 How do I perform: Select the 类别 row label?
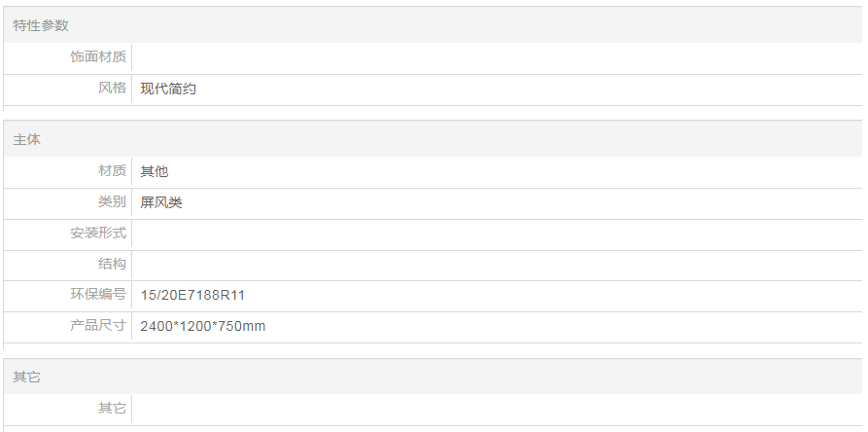(x=112, y=202)
